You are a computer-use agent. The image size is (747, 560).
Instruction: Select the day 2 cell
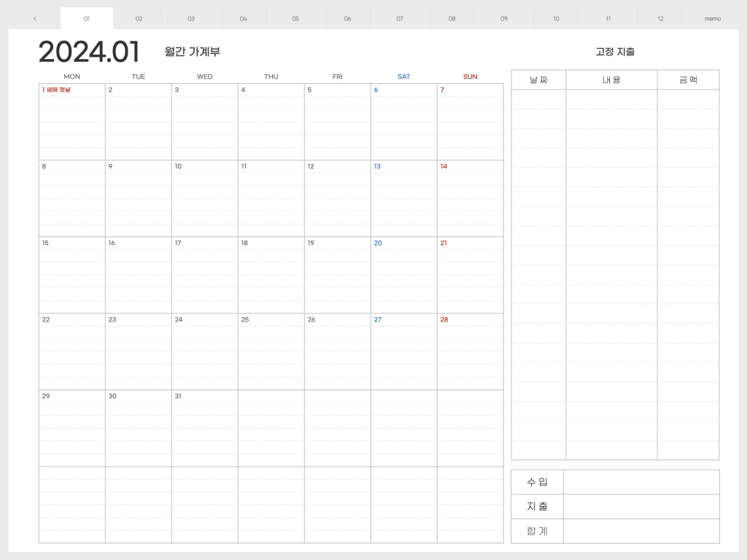(138, 122)
